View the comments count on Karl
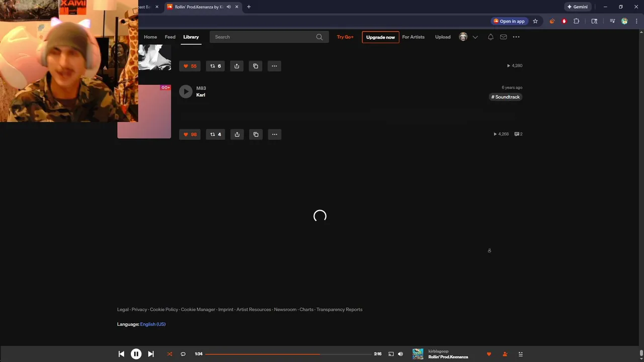The height and width of the screenshot is (362, 644). click(x=518, y=134)
